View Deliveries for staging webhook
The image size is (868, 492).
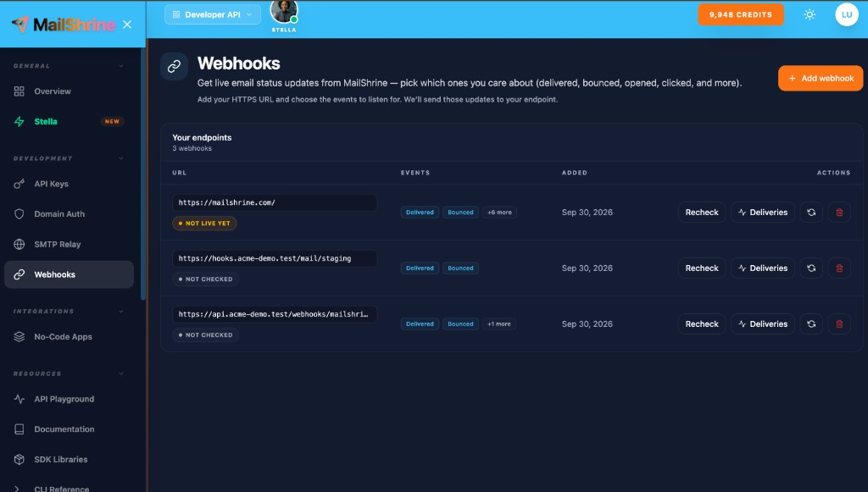pos(763,268)
